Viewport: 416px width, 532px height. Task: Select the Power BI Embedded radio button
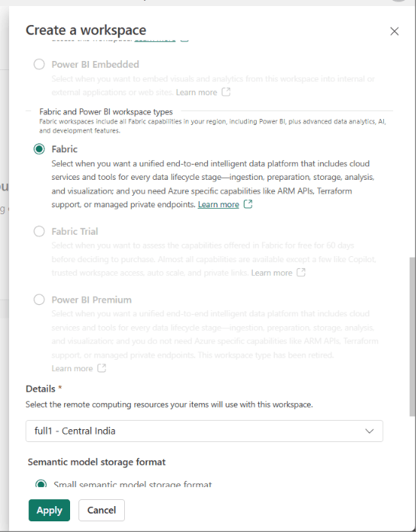click(x=39, y=64)
